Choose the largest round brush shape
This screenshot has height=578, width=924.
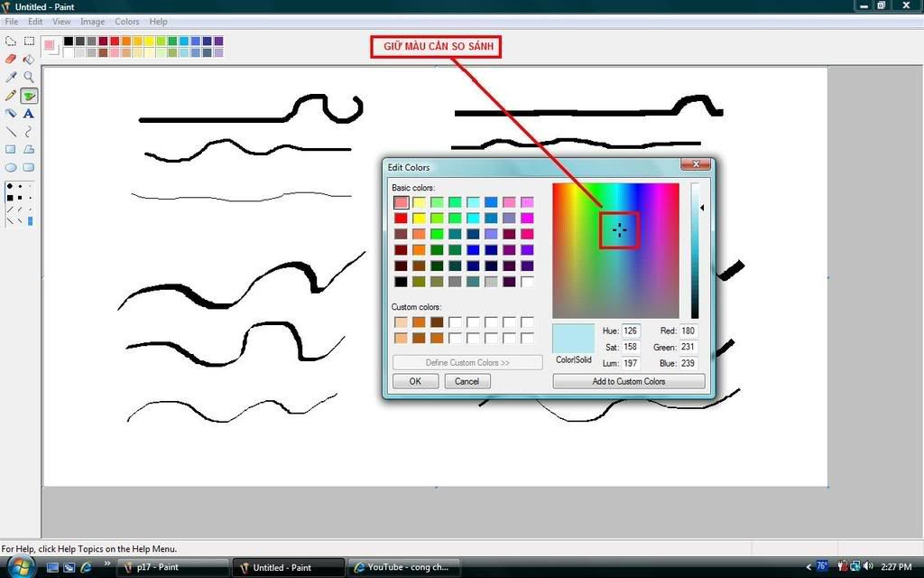[x=10, y=186]
